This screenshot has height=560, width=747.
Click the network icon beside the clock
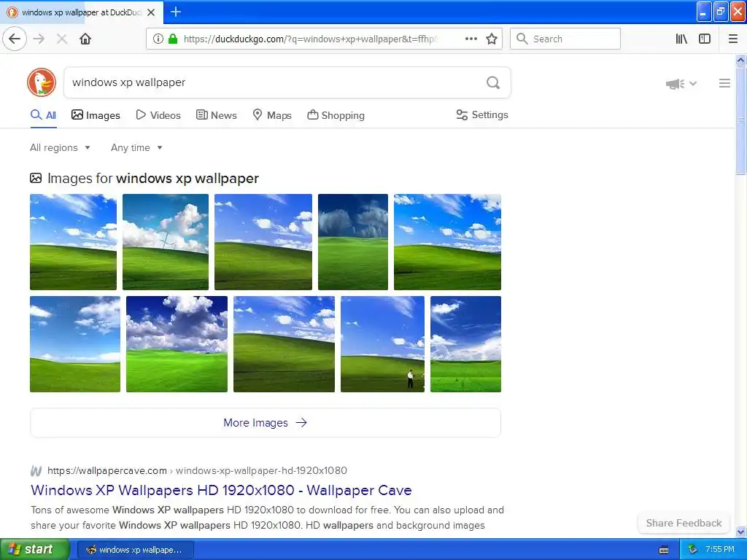[693, 550]
